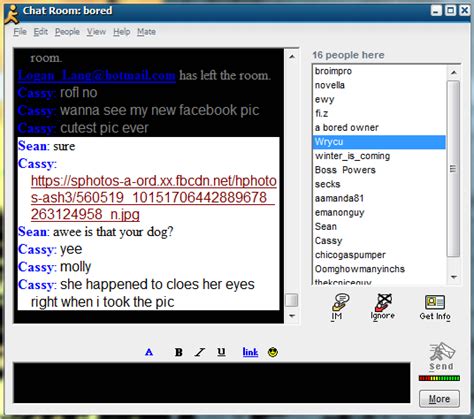Screen dimensions: 474x419
Task: Click chat log scroll up arrow
Action: click(x=292, y=56)
